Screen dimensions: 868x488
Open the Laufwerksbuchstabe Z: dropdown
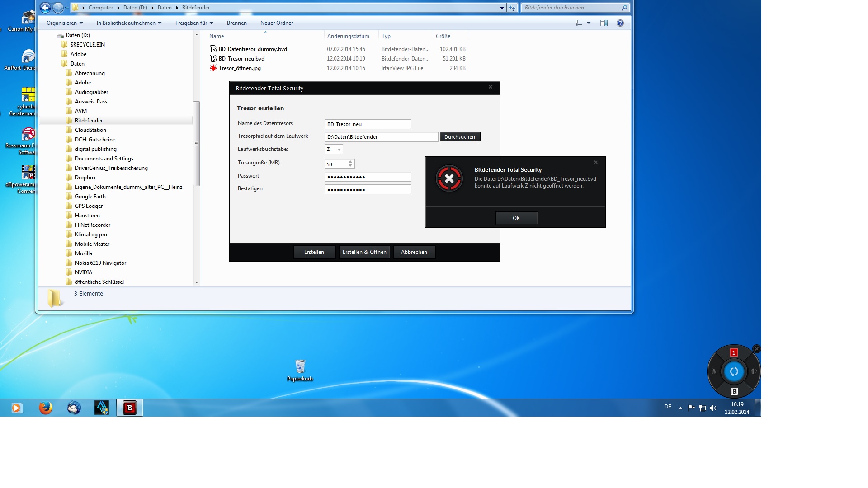coord(334,149)
